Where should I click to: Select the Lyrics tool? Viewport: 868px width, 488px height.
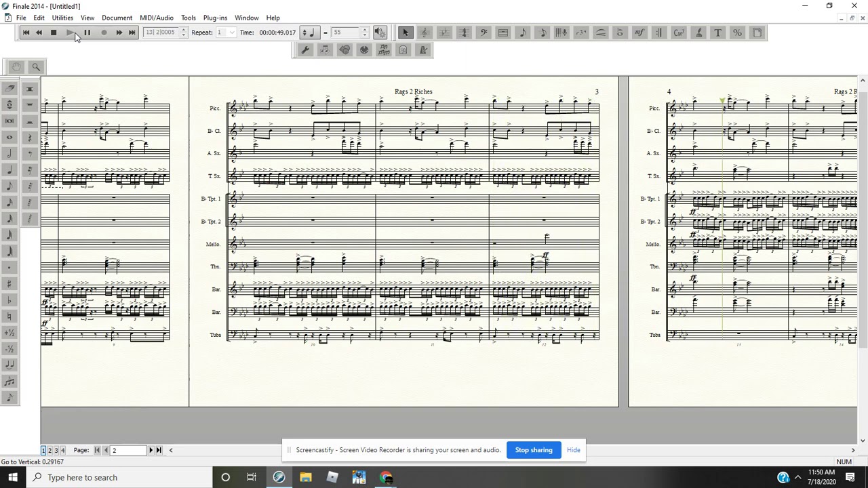pos(698,33)
